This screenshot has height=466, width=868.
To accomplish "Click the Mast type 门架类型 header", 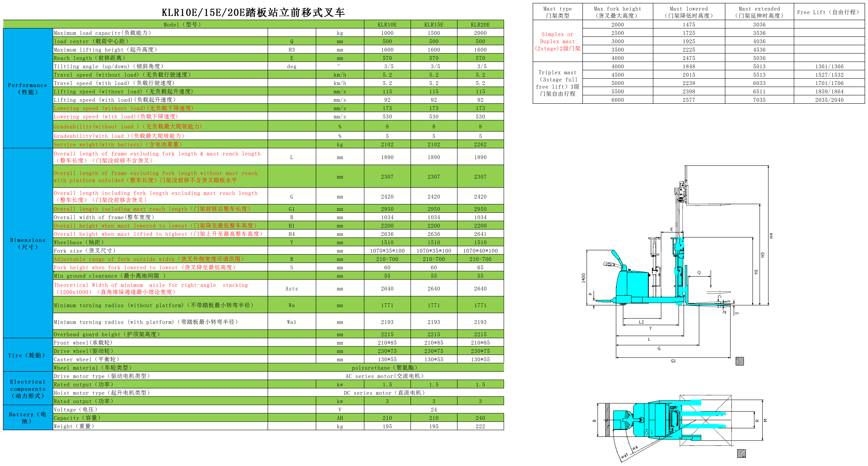I will click(x=557, y=12).
